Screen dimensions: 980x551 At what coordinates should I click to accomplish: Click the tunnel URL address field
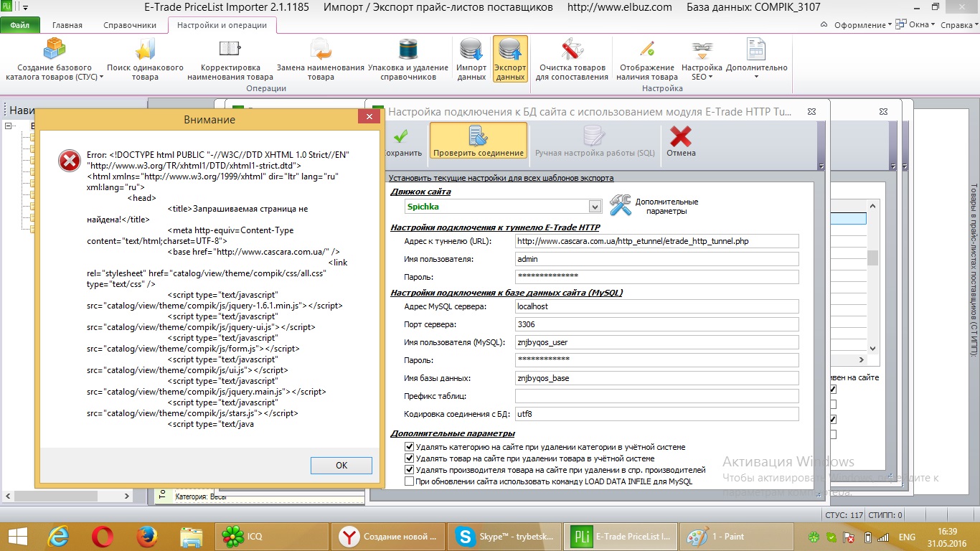[656, 241]
